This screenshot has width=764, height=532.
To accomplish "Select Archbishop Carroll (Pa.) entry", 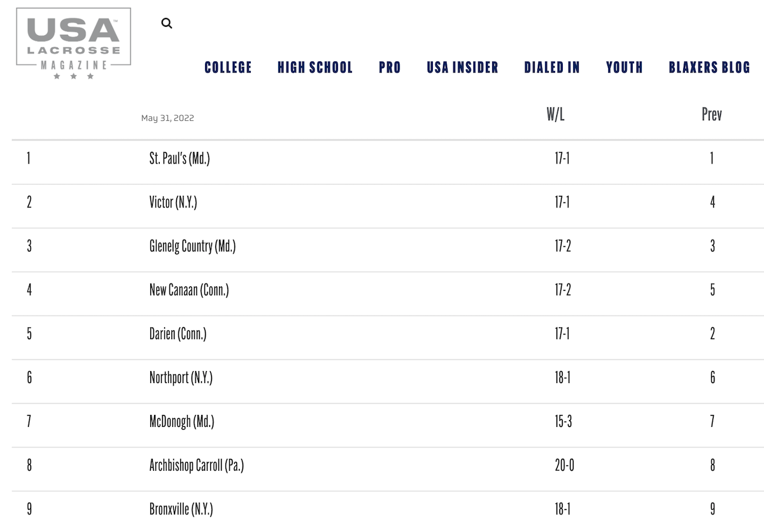I will pyautogui.click(x=196, y=466).
